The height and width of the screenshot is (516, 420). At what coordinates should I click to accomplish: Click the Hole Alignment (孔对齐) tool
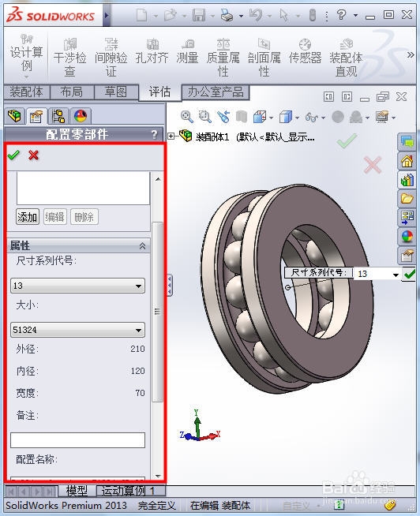pos(152,51)
